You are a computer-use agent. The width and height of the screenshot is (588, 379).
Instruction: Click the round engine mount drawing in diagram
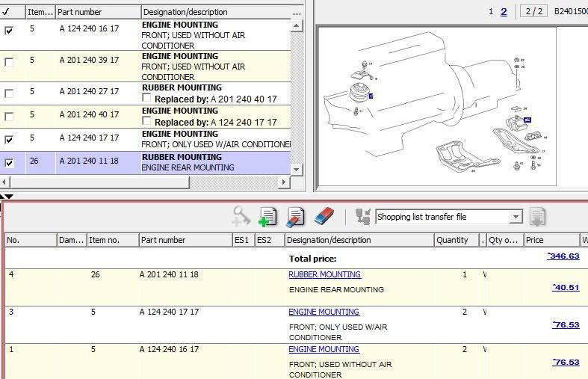(358, 92)
